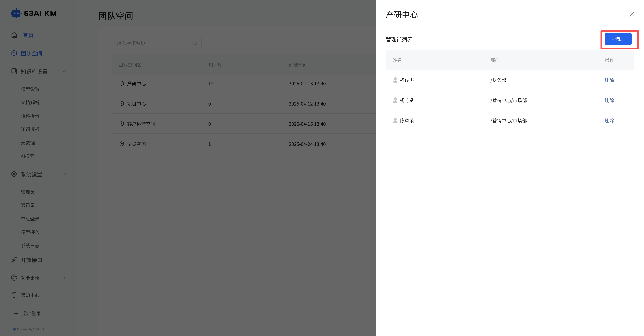644x336 pixels.
Task: Close the 产研中心 side panel
Action: pos(631,14)
